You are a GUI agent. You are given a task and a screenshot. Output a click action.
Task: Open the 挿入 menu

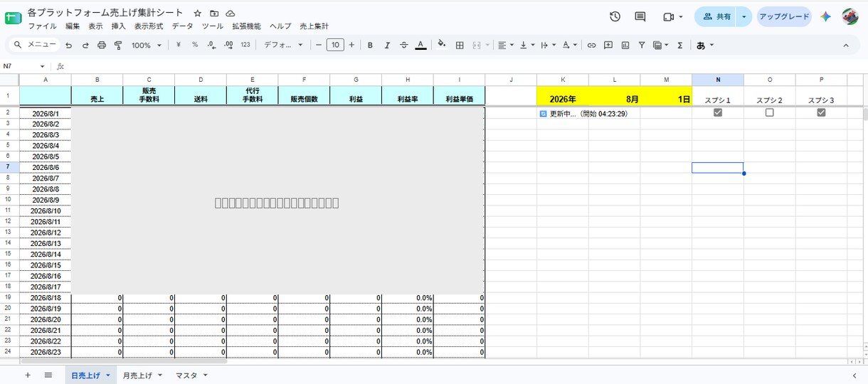point(118,26)
